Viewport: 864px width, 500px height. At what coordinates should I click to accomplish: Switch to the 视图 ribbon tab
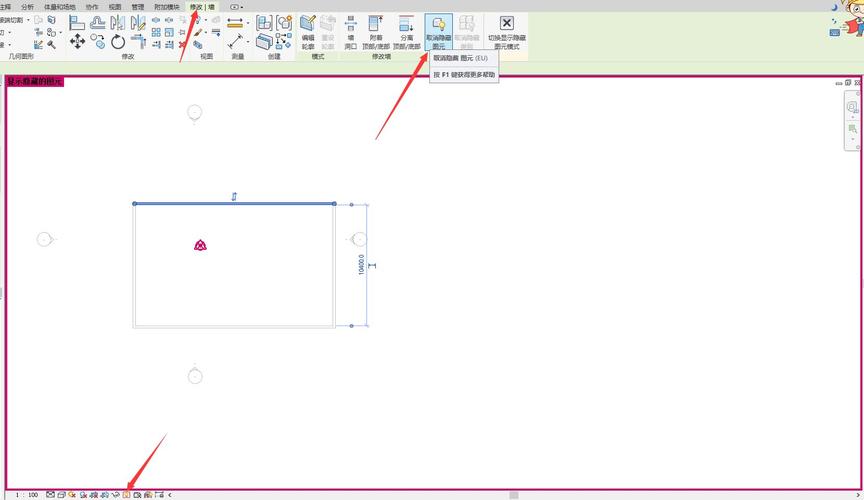115,6
